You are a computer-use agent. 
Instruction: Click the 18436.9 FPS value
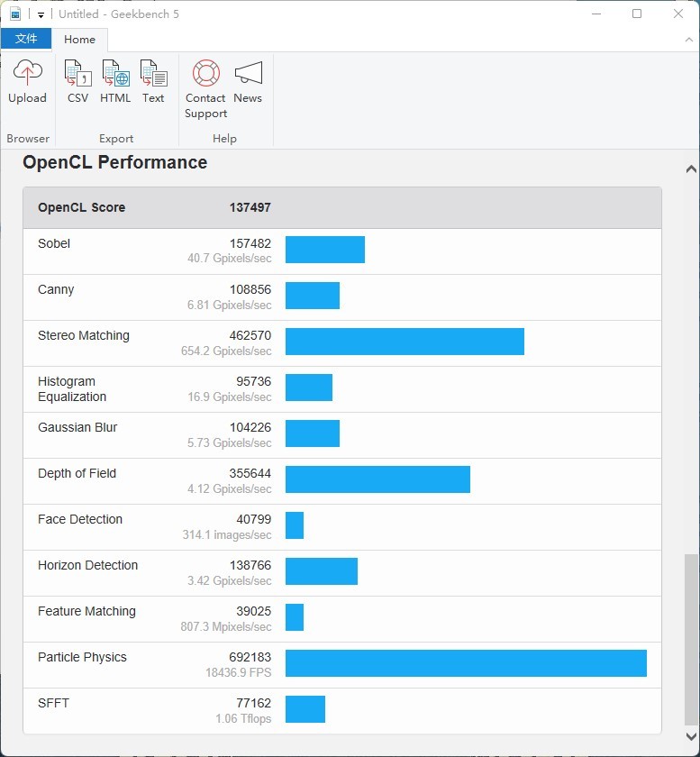click(239, 672)
